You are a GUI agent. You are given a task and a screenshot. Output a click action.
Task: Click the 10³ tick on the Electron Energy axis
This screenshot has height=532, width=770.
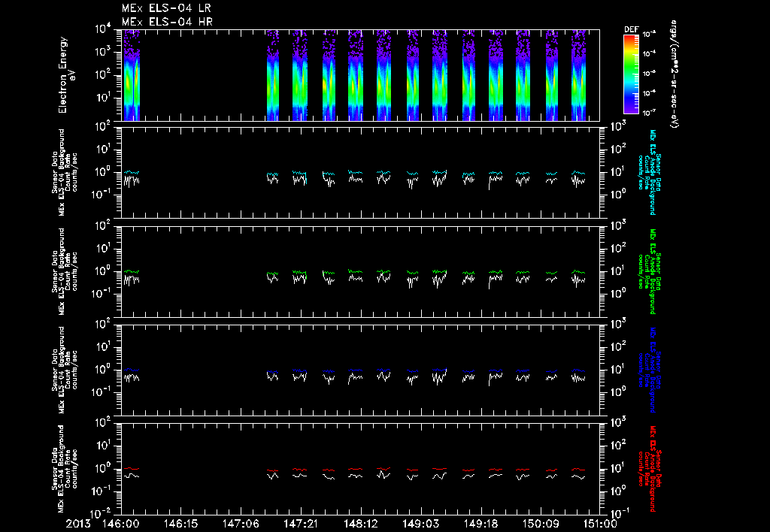pyautogui.click(x=102, y=52)
